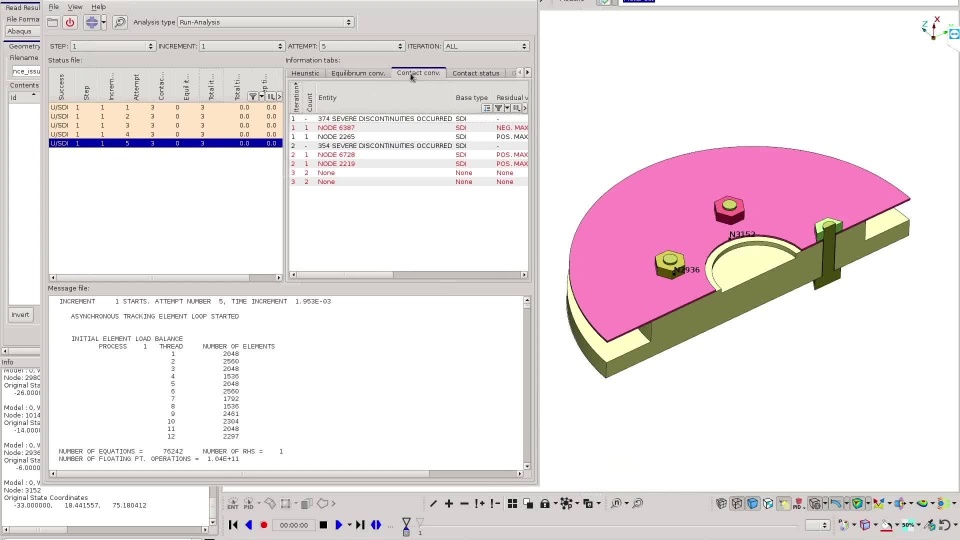Click NODE 6387 entity row
960x540 pixels.
tap(408, 127)
